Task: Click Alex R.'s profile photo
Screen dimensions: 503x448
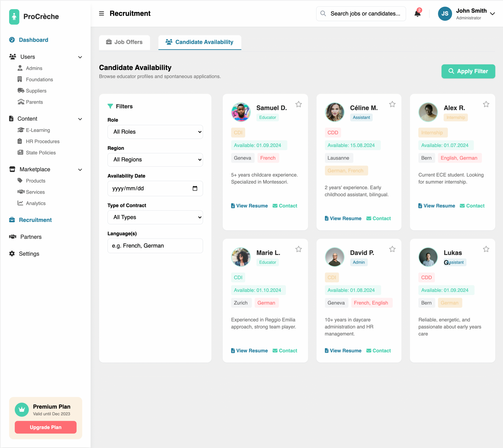Action: pyautogui.click(x=428, y=112)
